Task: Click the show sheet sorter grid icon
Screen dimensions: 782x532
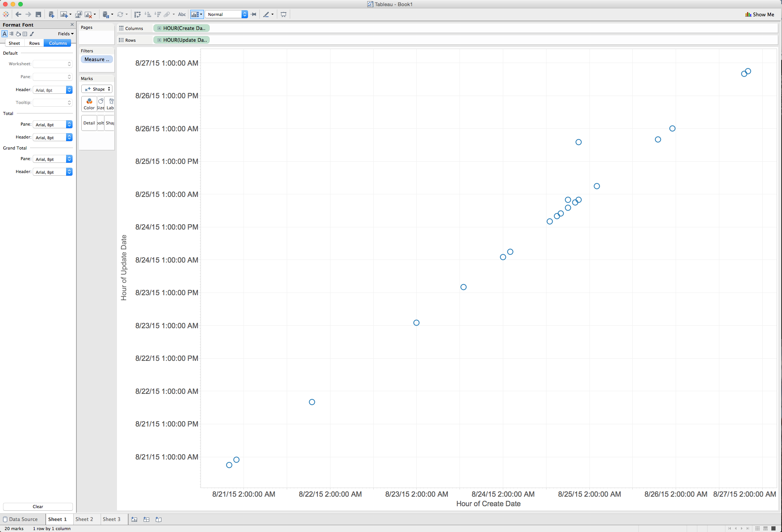Action: click(757, 528)
